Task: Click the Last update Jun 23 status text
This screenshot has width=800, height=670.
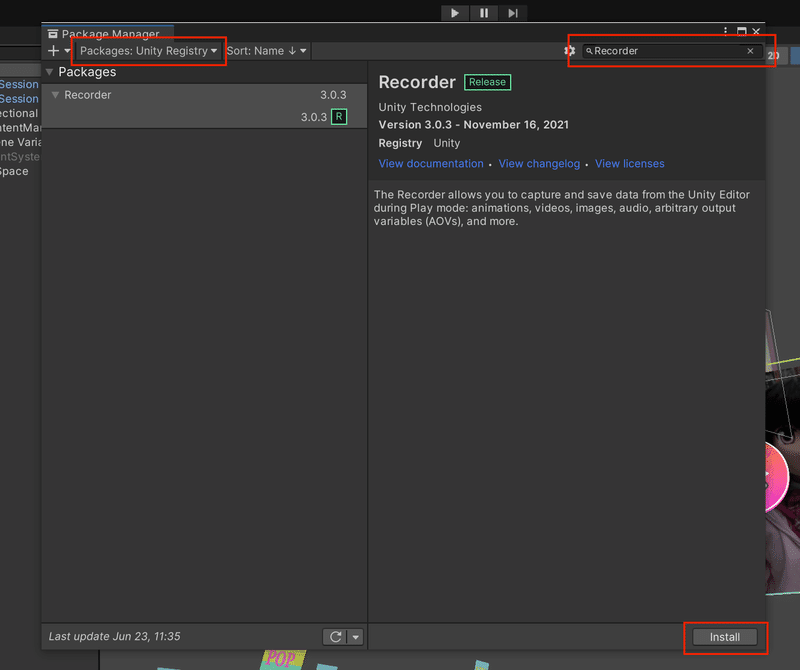Action: (114, 636)
